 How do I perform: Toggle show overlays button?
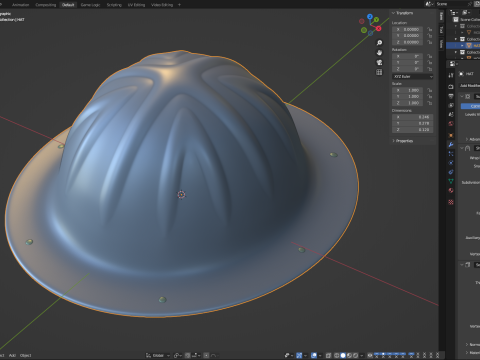(x=314, y=355)
